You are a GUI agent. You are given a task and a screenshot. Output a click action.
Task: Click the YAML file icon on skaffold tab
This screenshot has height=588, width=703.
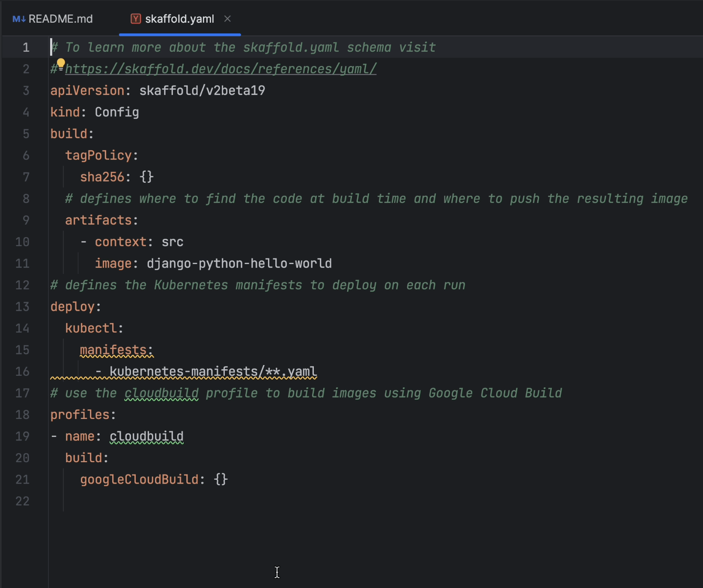[x=136, y=19]
